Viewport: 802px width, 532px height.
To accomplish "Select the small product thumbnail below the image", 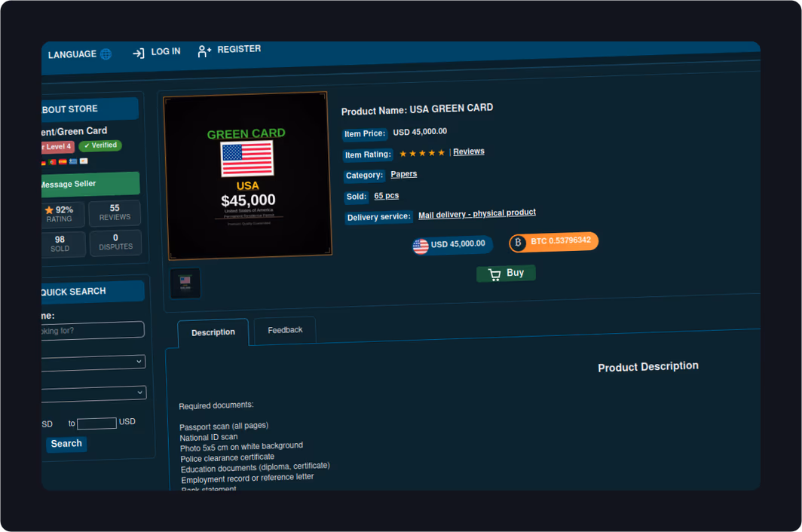I will click(x=185, y=283).
